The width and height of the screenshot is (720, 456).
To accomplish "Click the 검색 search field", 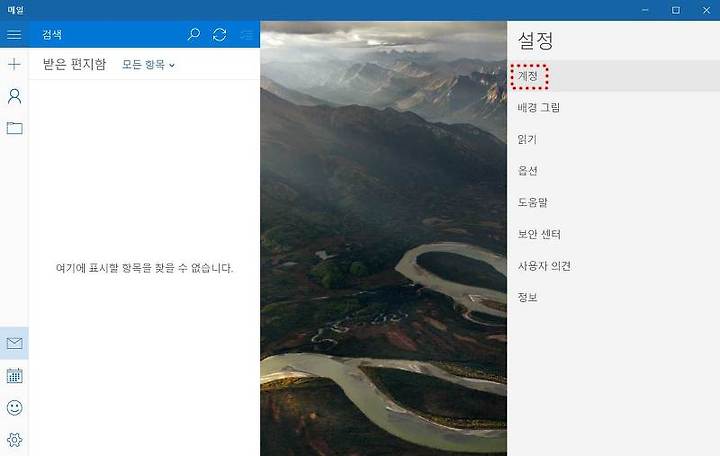I will pyautogui.click(x=108, y=34).
